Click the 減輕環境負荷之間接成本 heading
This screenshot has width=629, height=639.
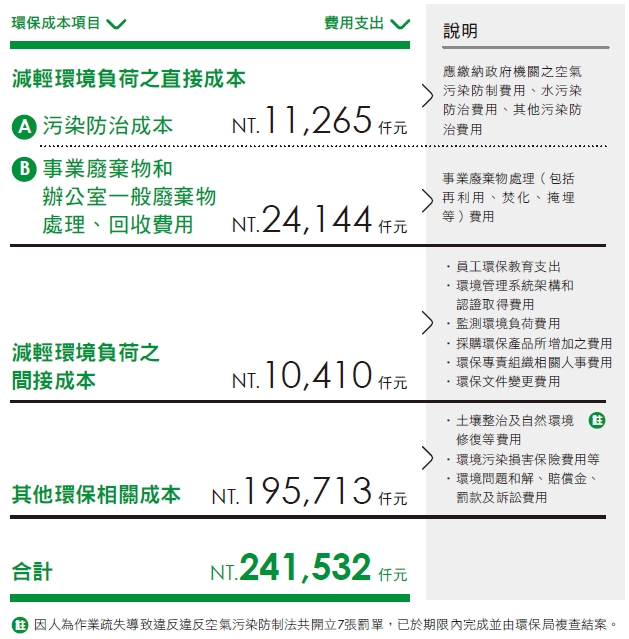click(x=86, y=366)
